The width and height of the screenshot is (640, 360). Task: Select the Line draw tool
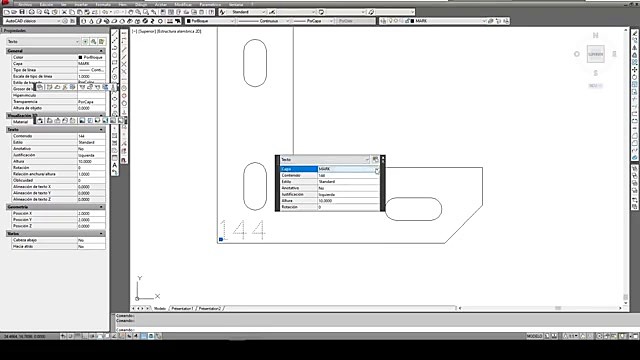(115, 33)
